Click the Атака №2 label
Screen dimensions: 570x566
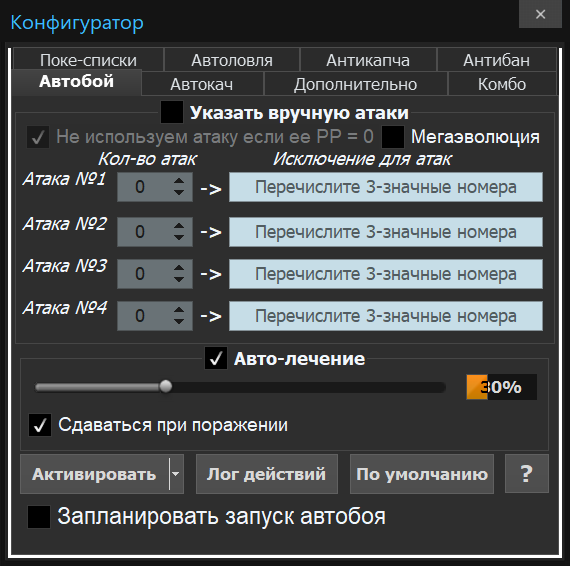(65, 224)
